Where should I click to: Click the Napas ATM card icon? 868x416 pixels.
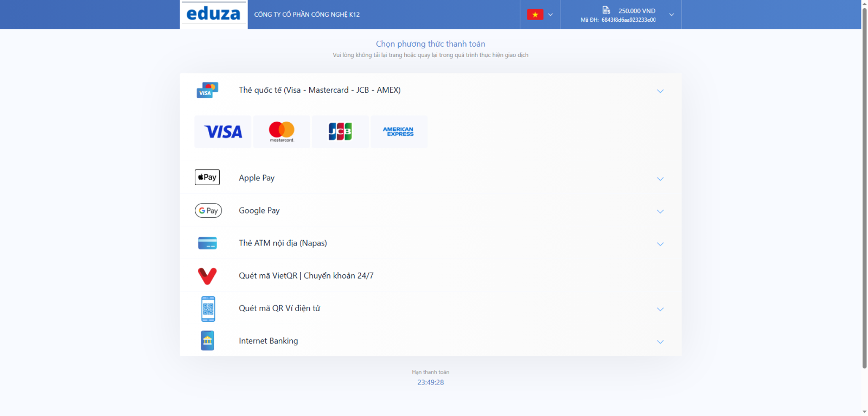coord(207,243)
